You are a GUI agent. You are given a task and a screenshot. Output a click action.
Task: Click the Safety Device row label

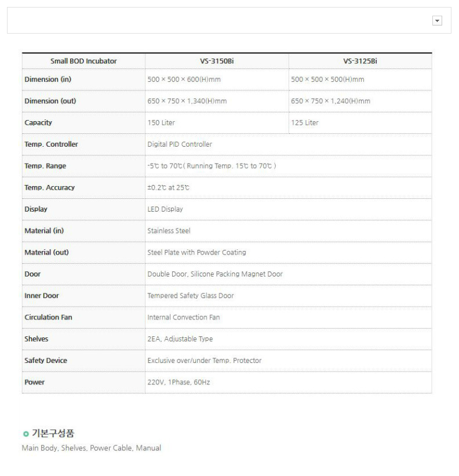pos(46,361)
